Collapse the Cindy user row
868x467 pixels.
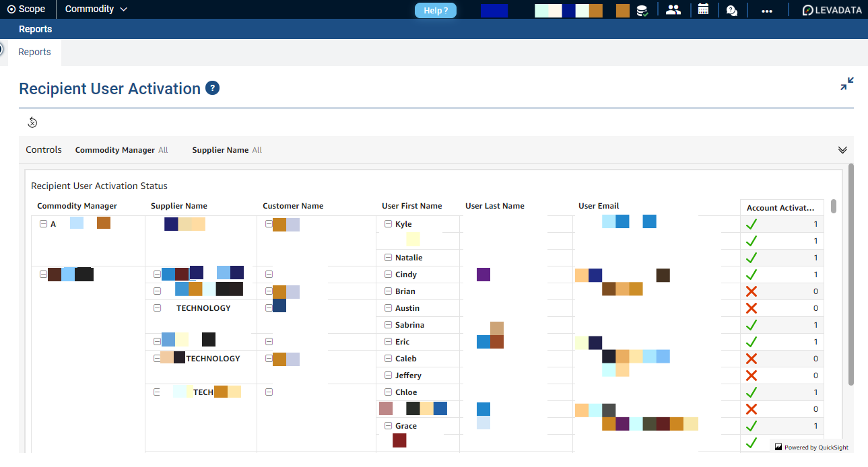[388, 275]
